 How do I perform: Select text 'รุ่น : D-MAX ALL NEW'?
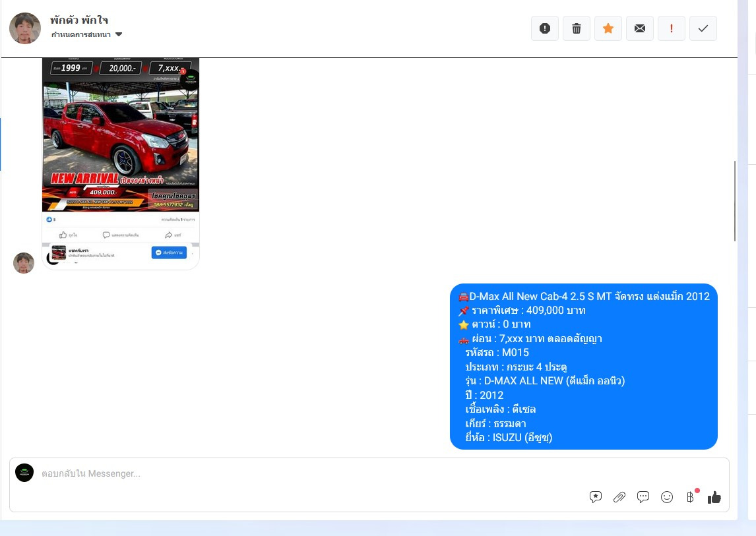tap(514, 381)
